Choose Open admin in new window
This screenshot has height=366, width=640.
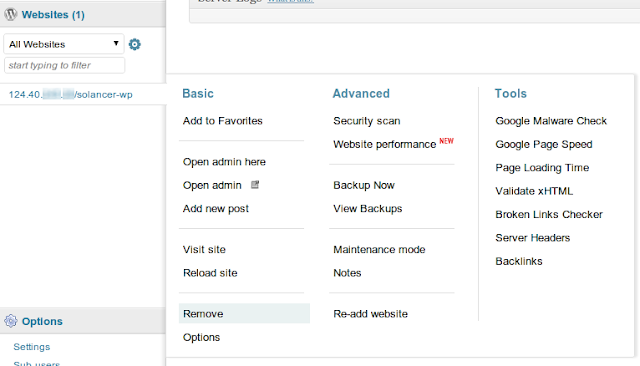pyautogui.click(x=212, y=185)
